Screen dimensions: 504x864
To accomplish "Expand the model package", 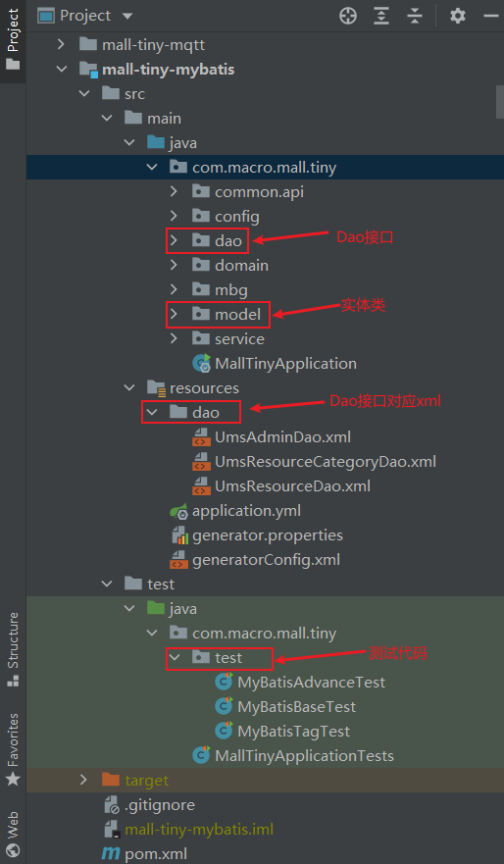I will click(x=175, y=314).
